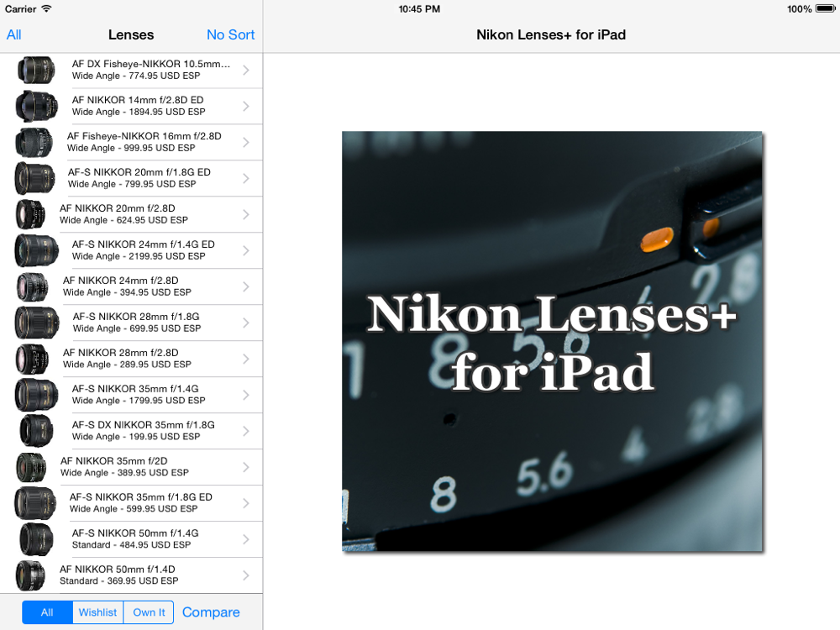Tap the AF NIKKOR 28mm f/2.8D lens image
Viewport: 840px width, 630px height.
(32, 359)
